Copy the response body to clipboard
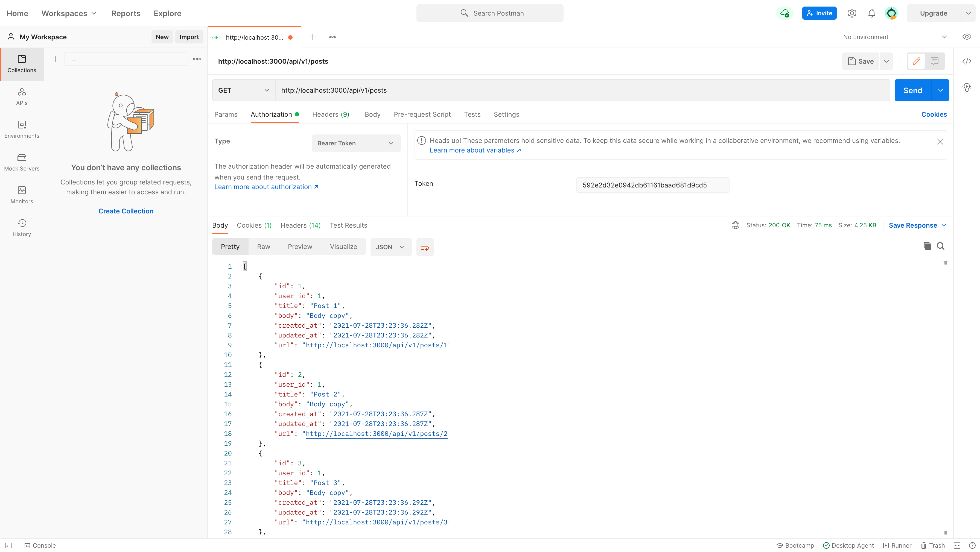Screen dimensions: 980x552 tap(927, 246)
